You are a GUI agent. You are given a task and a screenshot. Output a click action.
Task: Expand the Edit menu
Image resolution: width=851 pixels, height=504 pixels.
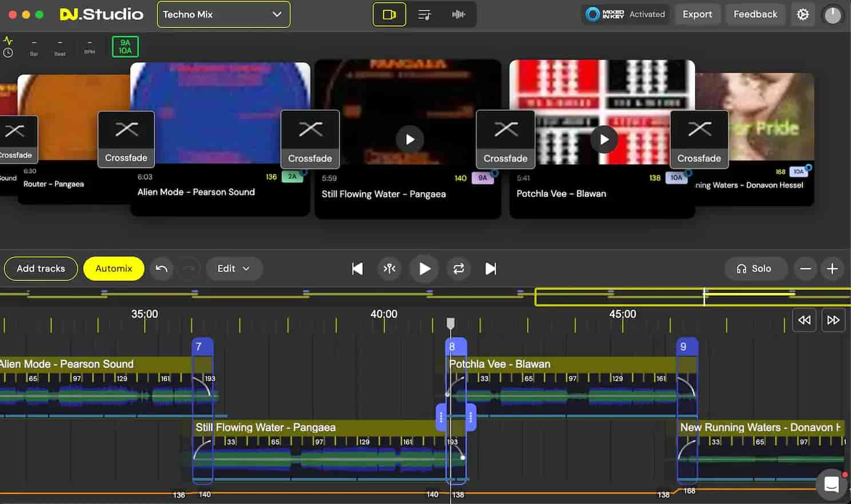coord(234,268)
